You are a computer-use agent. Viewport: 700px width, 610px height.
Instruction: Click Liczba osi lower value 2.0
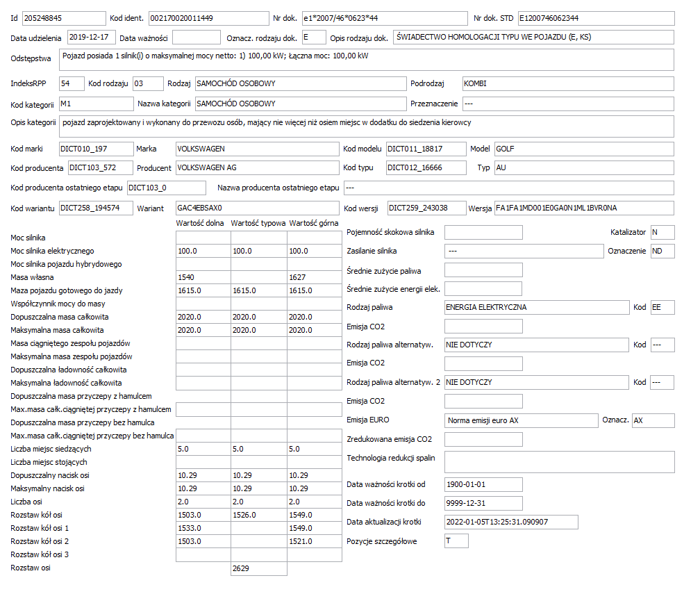click(x=203, y=502)
